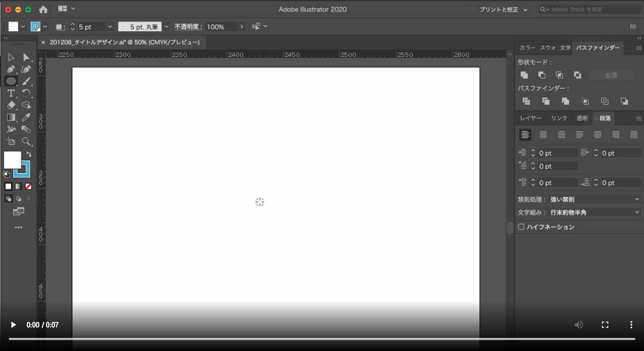This screenshot has height=351, width=644.
Task: Open the プリントと校正 workspace menu
Action: click(503, 9)
